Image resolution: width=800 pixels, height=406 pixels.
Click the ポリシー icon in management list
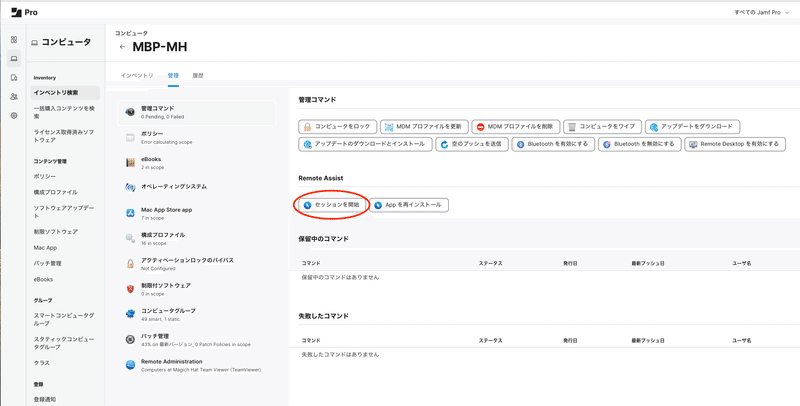tap(130, 137)
